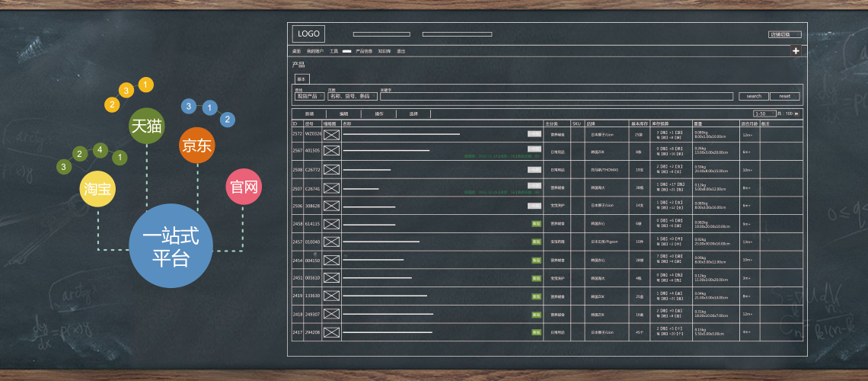Click green tag in product row 2419
868x381 pixels.
tap(536, 296)
